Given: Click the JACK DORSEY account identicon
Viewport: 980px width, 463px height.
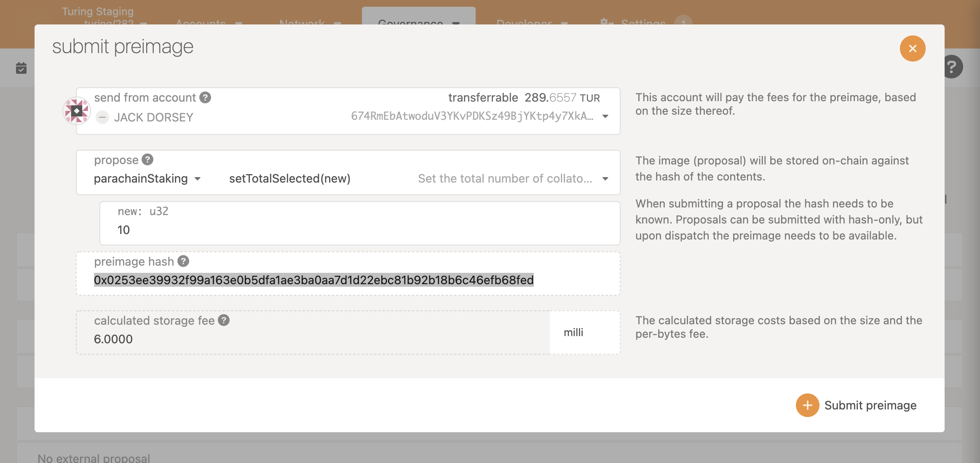Looking at the screenshot, I should click(x=77, y=111).
